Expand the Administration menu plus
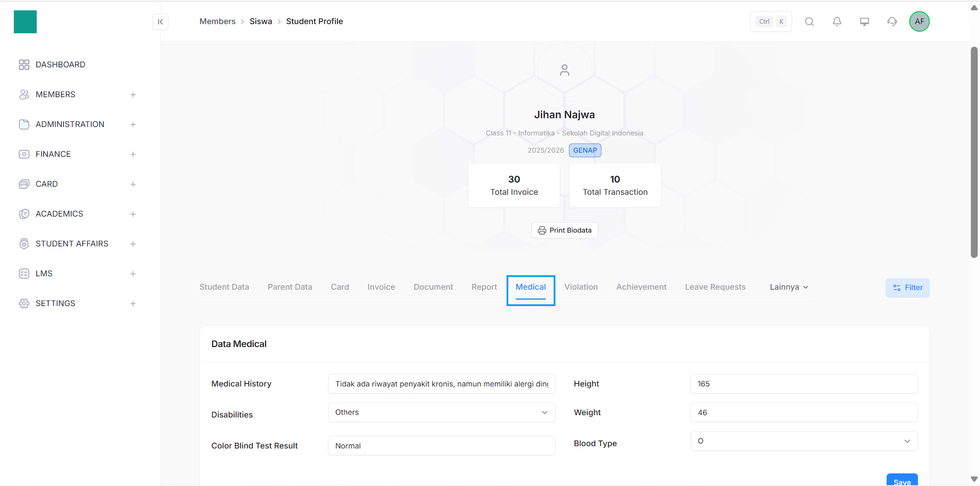The image size is (980, 486). [133, 124]
